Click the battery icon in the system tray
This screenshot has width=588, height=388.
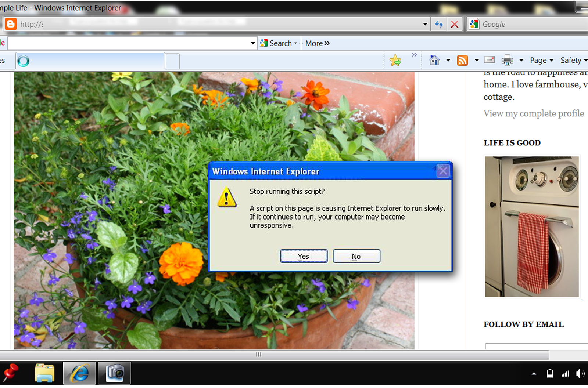tap(550, 374)
